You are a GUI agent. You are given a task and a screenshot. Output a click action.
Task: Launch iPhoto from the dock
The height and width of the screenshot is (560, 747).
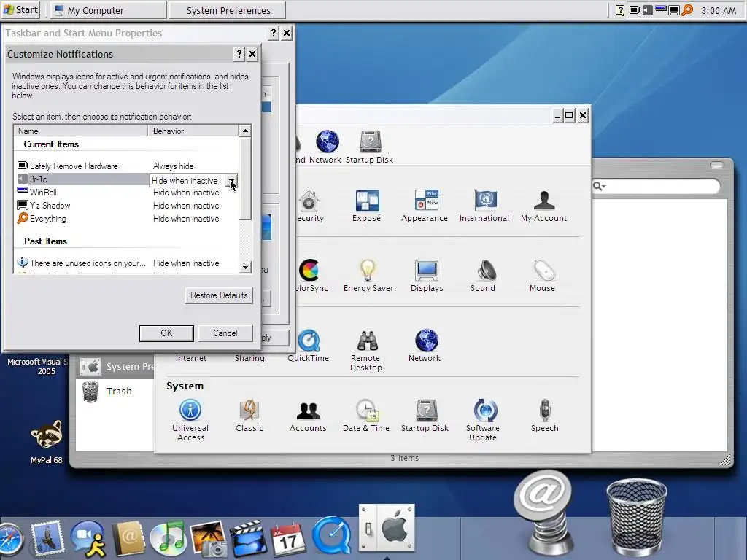tap(208, 539)
